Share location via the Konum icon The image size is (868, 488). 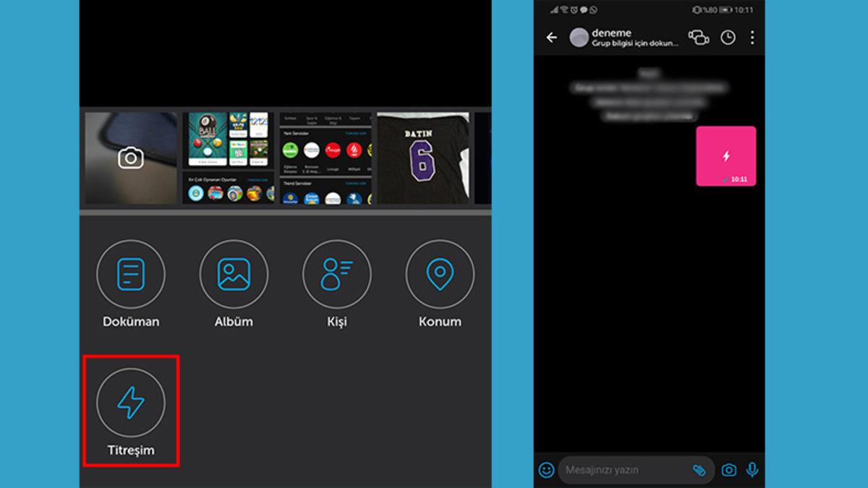point(440,275)
